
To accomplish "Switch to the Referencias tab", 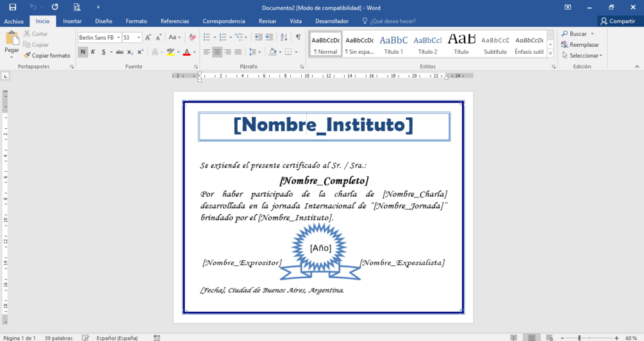I will 175,21.
